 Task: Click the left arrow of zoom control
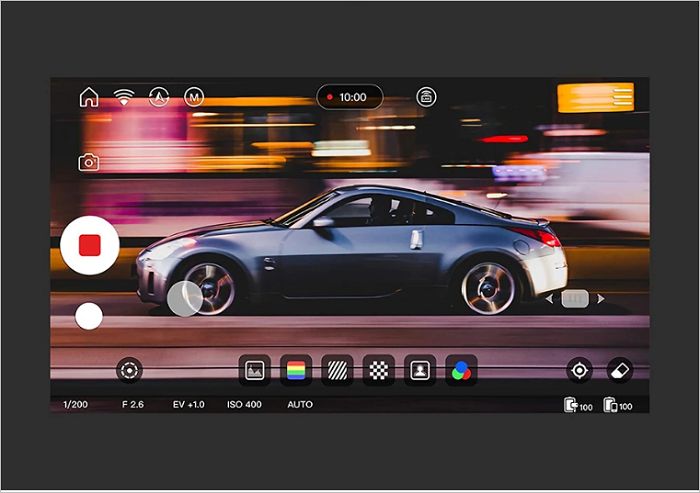[x=550, y=299]
